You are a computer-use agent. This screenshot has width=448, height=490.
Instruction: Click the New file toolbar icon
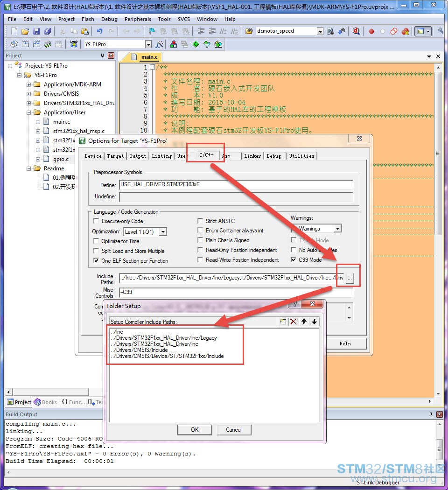tap(14, 31)
